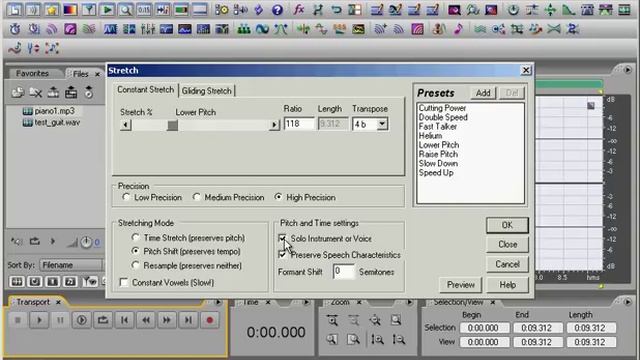640x360 pixels.
Task: Click the Stop button in Transport panel
Action: click(x=18, y=320)
